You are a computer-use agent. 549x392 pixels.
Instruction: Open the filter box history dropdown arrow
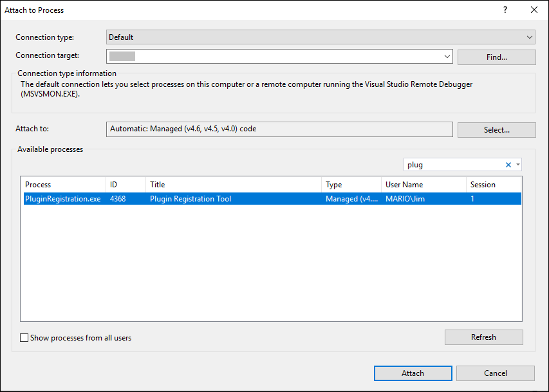[517, 164]
